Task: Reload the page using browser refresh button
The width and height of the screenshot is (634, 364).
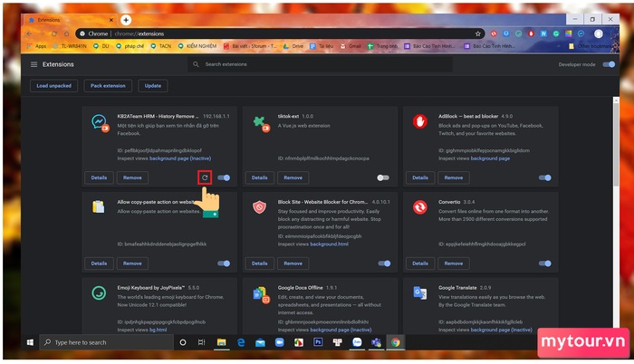Action: pos(54,34)
